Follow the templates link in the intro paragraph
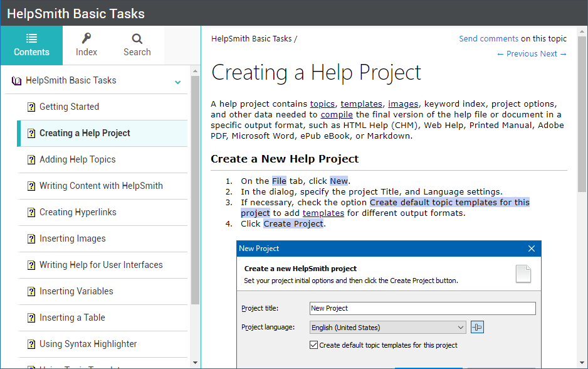 pyautogui.click(x=361, y=104)
